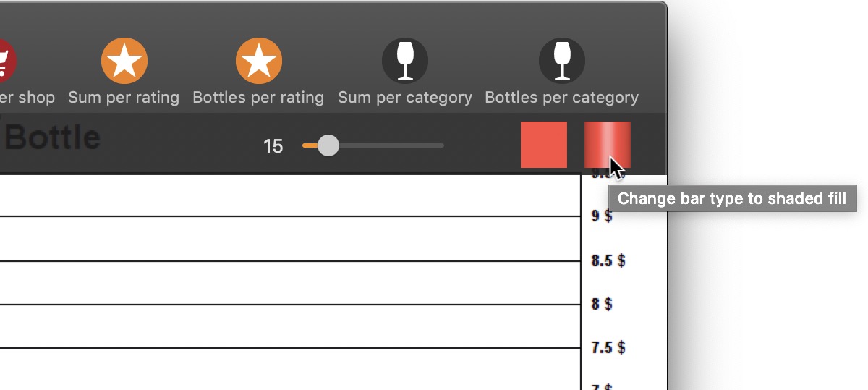The image size is (868, 390).
Task: Click the '8 $' axis label
Action: (602, 304)
